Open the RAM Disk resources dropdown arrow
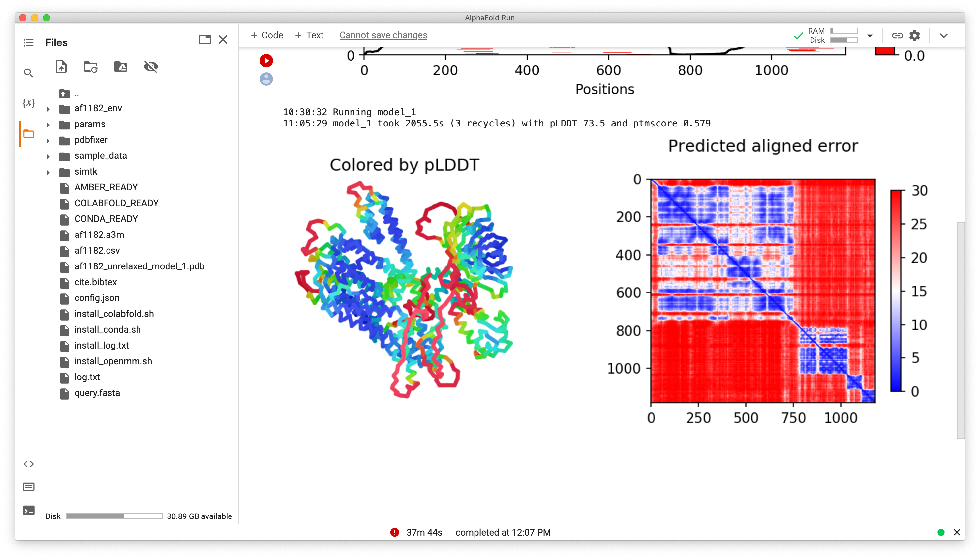The height and width of the screenshot is (558, 980). (x=870, y=36)
